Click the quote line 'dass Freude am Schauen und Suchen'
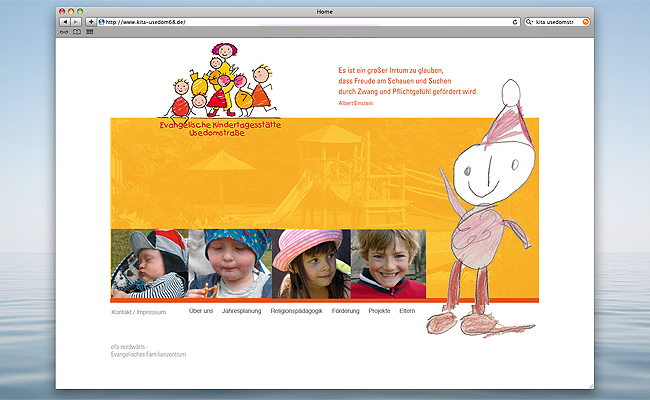Image resolution: width=650 pixels, height=400 pixels. (395, 81)
